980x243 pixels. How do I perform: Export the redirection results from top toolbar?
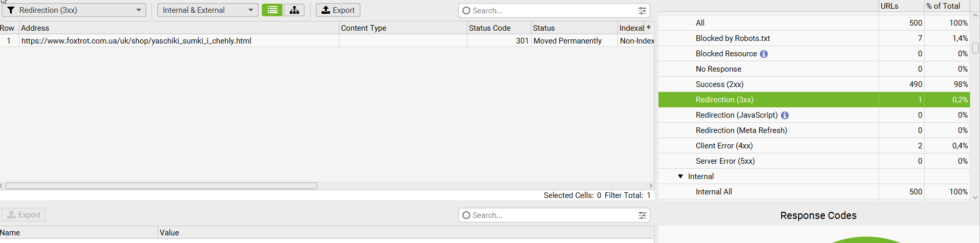point(338,10)
